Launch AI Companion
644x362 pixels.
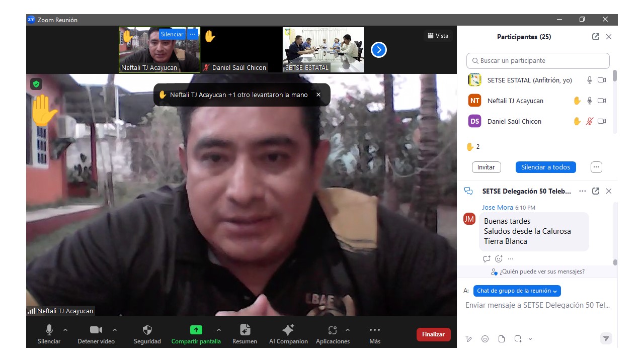tap(288, 330)
